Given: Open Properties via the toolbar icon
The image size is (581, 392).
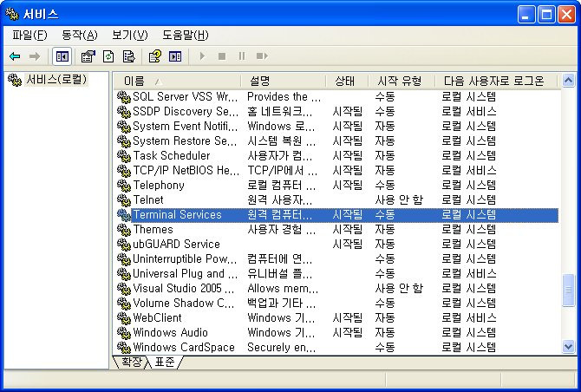Looking at the screenshot, I should click(x=88, y=56).
